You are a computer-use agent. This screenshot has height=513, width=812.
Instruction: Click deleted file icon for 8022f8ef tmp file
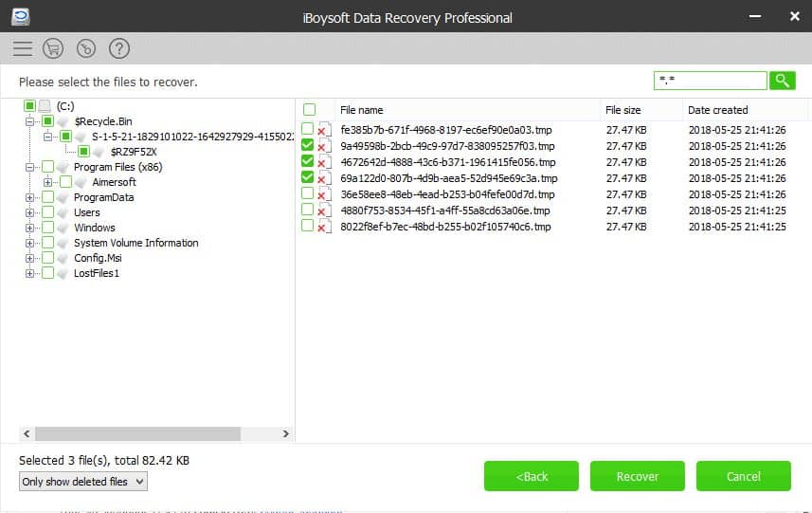click(324, 227)
